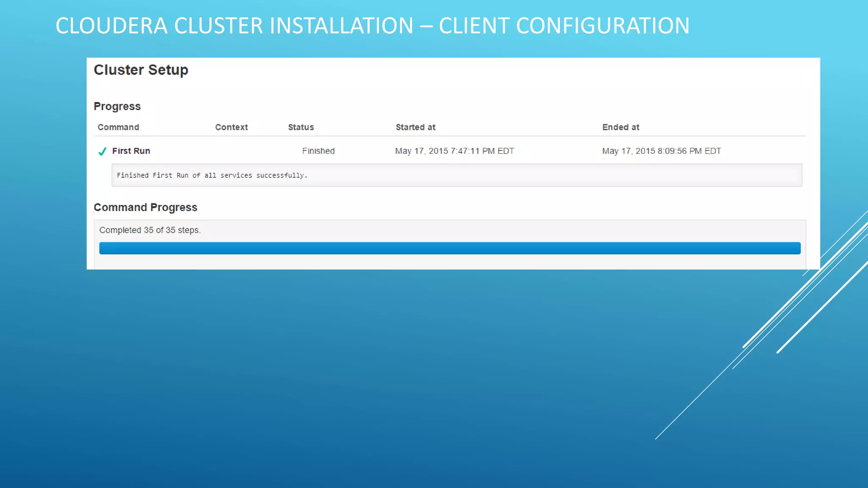This screenshot has height=488, width=868.
Task: Click the 'Completed 35 of 35 steps' text
Action: point(150,230)
